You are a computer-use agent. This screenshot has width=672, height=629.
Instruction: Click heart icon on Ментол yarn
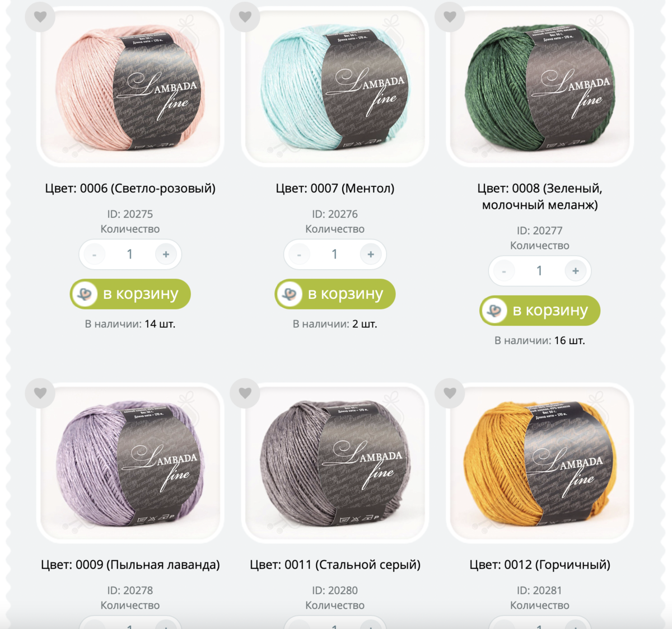245,17
